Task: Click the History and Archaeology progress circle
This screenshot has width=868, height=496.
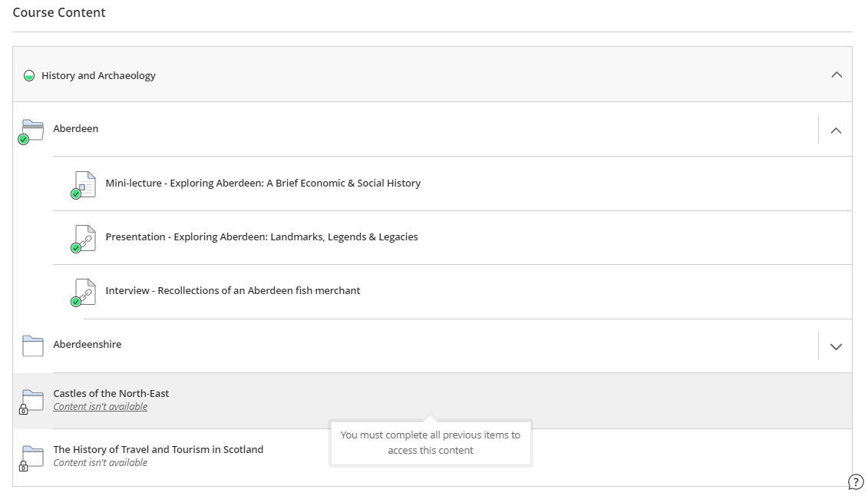Action: pyautogui.click(x=29, y=76)
